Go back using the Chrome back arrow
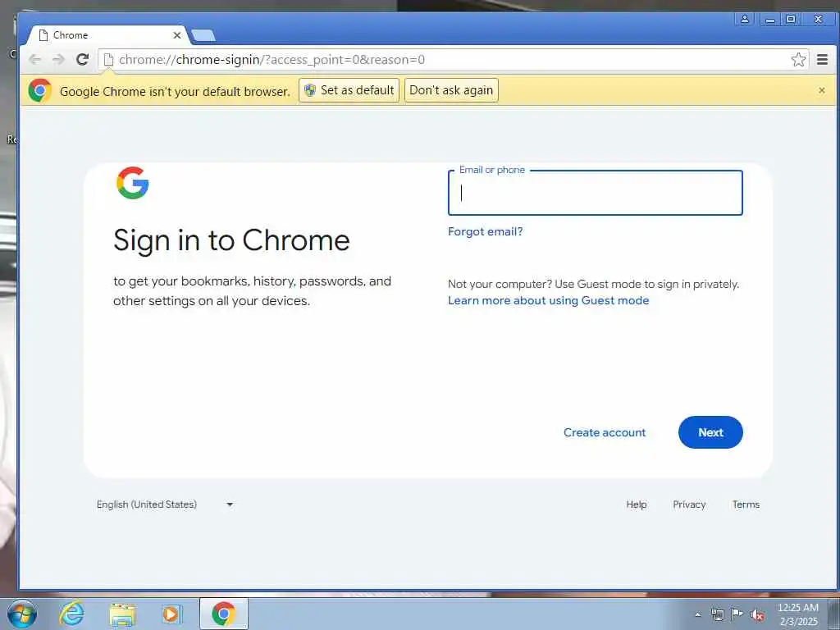This screenshot has height=630, width=840. (x=34, y=59)
